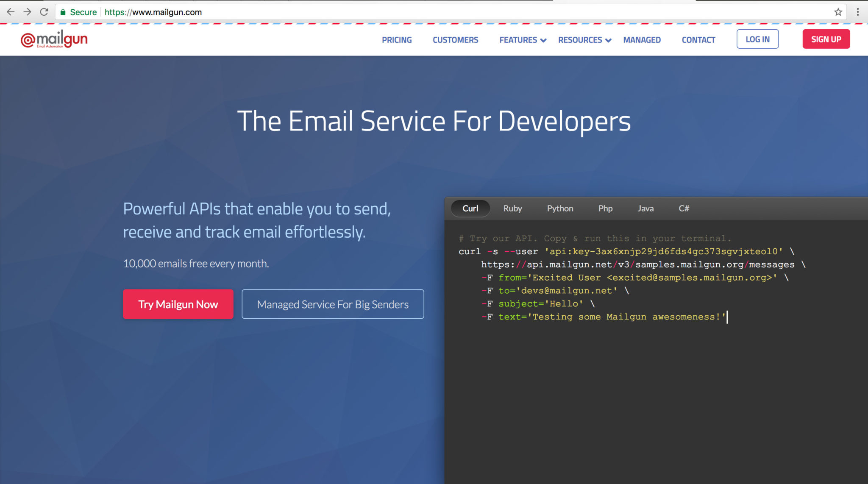Click the api.mailgun.net URL code line
Image resolution: width=868 pixels, height=484 pixels.
[643, 264]
